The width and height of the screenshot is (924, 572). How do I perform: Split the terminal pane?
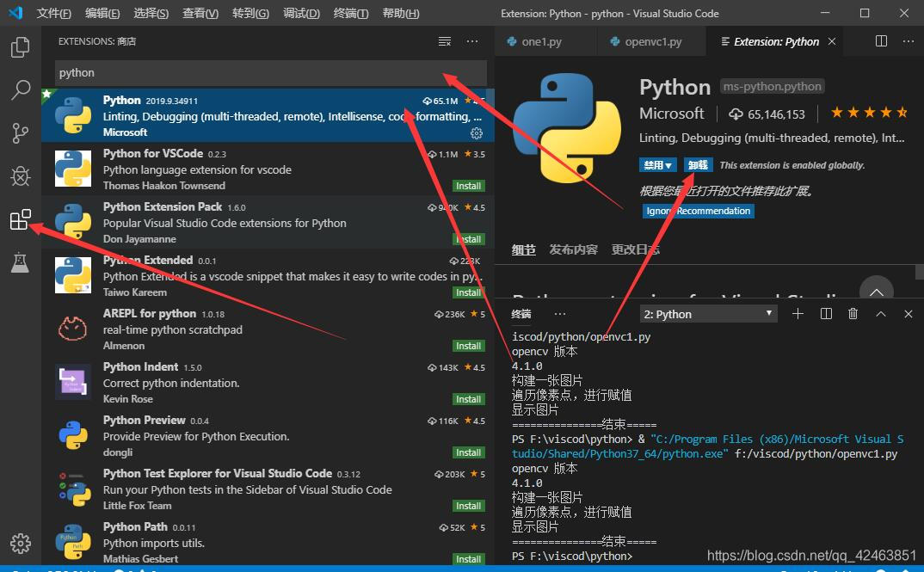[x=826, y=314]
